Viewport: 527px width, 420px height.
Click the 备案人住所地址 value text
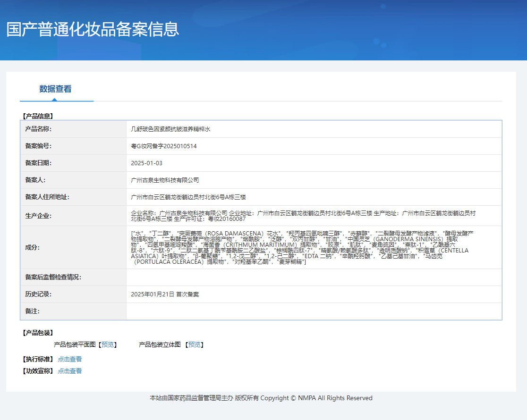[188, 197]
